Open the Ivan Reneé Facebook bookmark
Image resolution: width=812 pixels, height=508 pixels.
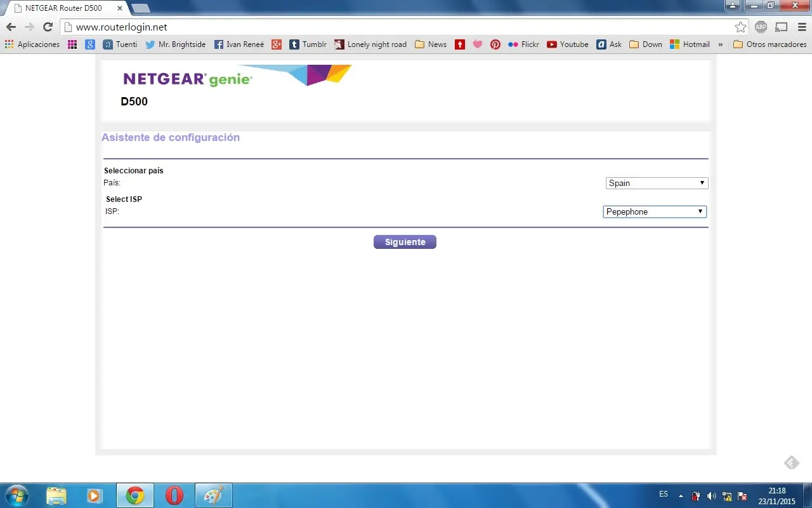coord(239,44)
